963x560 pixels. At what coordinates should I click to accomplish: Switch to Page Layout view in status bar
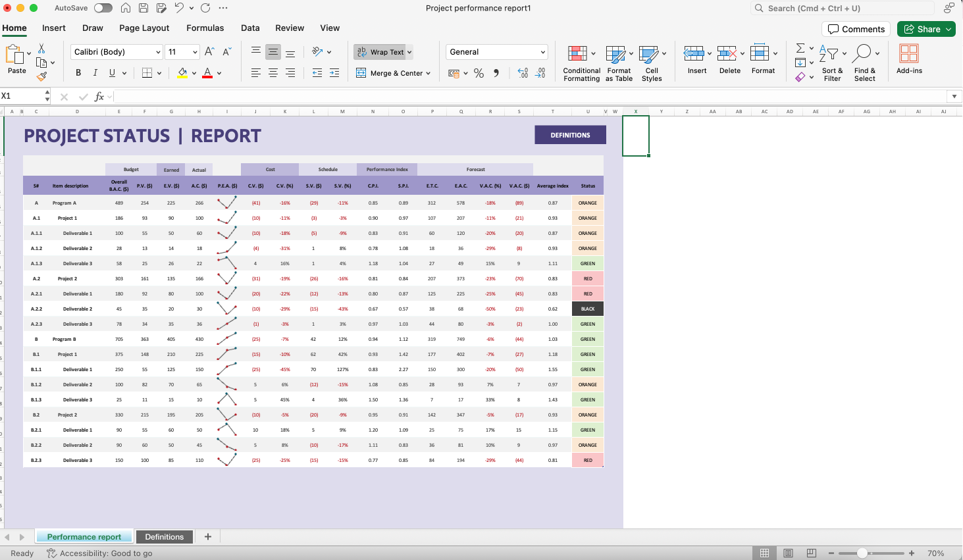(788, 553)
